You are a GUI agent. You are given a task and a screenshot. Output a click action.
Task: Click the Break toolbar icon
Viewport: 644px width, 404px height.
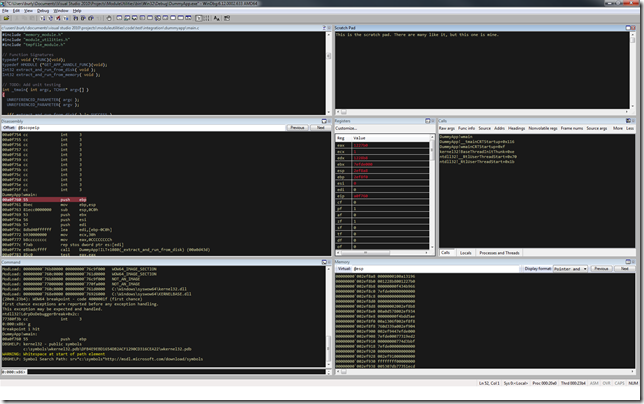66,18
